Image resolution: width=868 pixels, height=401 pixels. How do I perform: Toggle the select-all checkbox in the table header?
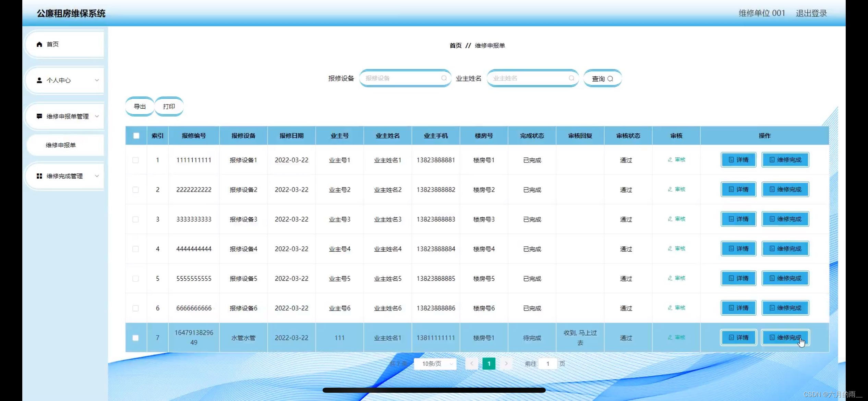(x=136, y=136)
